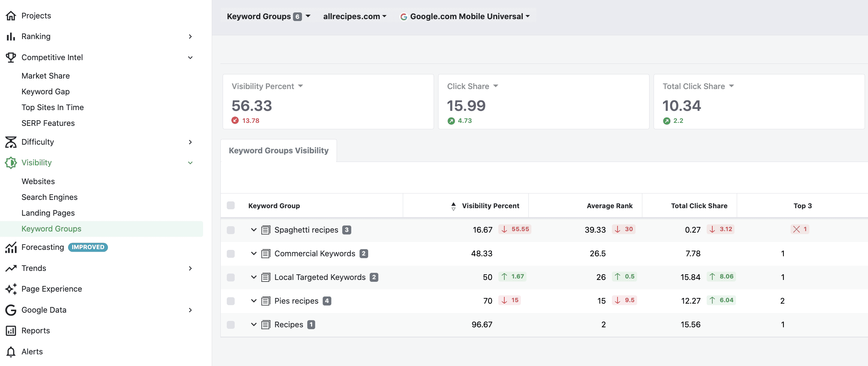The image size is (868, 366).
Task: Click the Difficulty sidebar icon
Action: point(11,142)
